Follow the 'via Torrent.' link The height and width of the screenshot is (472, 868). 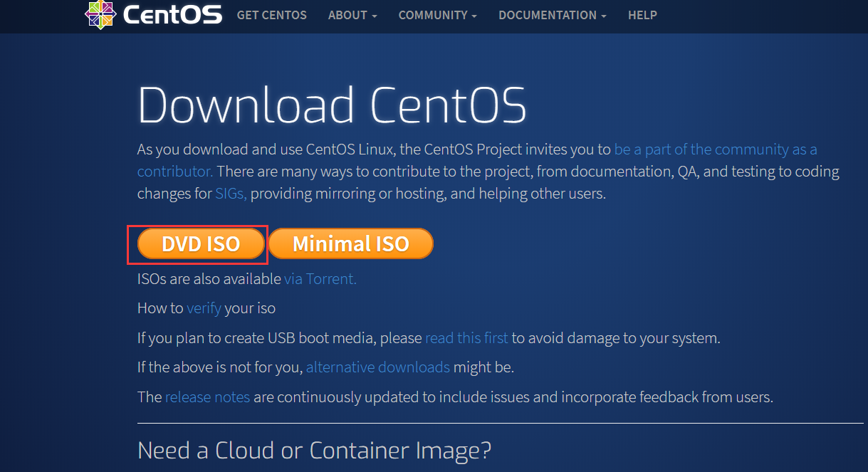coord(320,279)
